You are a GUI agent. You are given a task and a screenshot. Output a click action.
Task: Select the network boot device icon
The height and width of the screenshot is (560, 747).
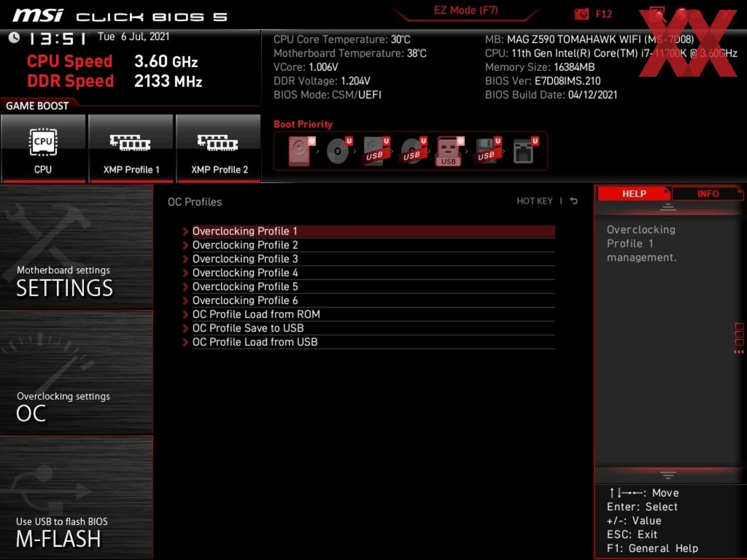525,151
